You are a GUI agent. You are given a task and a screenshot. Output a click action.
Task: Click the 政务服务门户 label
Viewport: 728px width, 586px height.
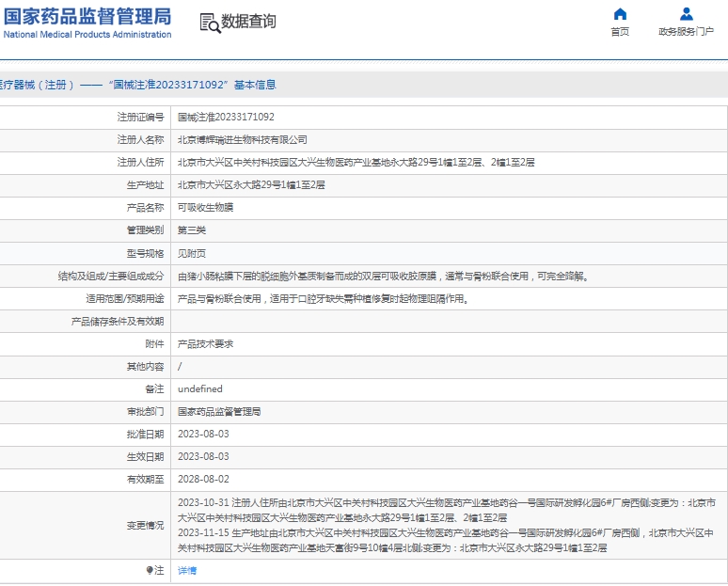tap(687, 32)
